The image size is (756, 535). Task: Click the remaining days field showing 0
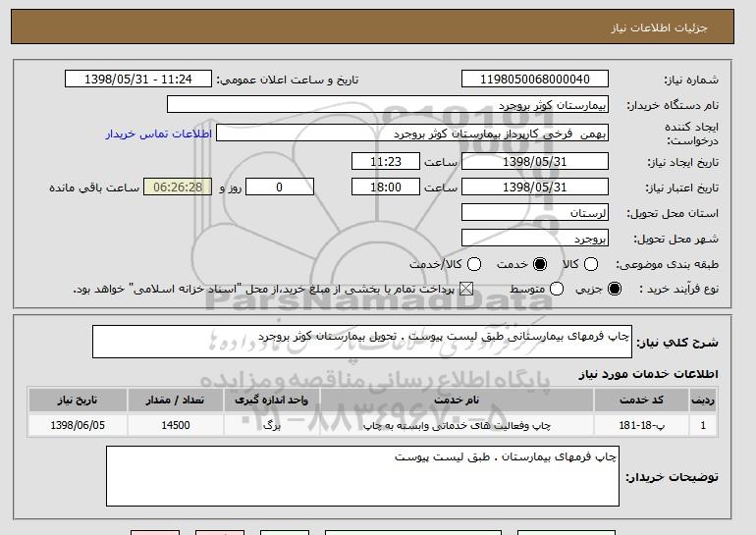click(x=280, y=187)
